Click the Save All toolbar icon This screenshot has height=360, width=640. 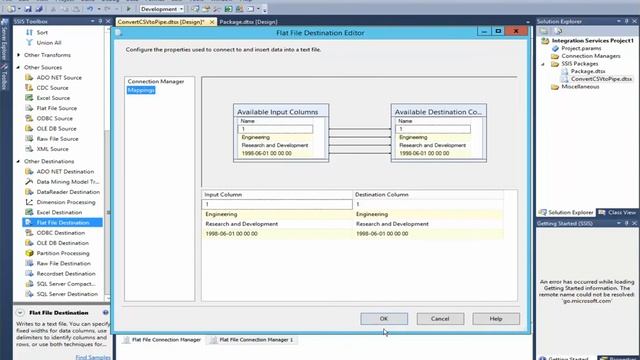[x=39, y=9]
